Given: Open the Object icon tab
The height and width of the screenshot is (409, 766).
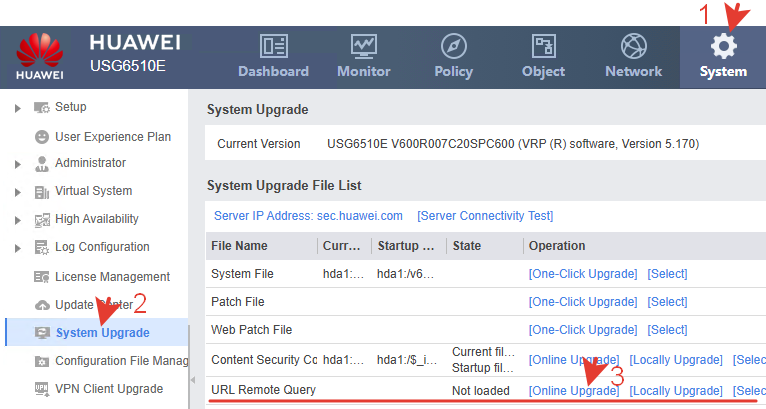Looking at the screenshot, I should [543, 46].
